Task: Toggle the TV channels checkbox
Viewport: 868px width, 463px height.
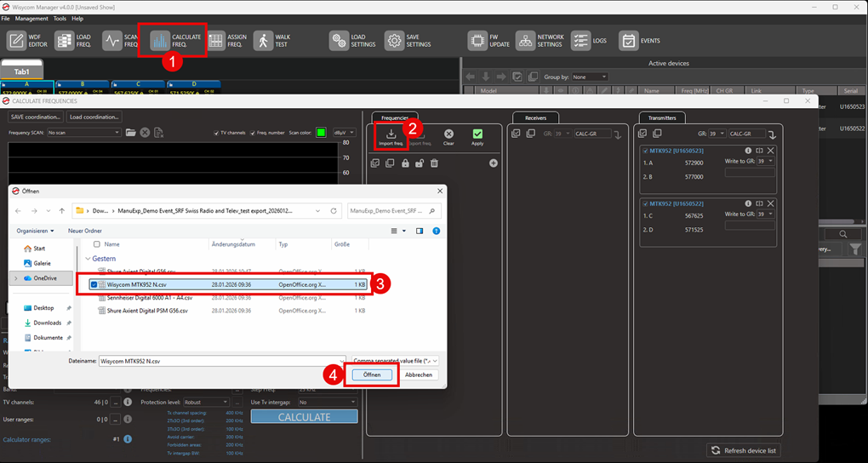Action: (217, 133)
